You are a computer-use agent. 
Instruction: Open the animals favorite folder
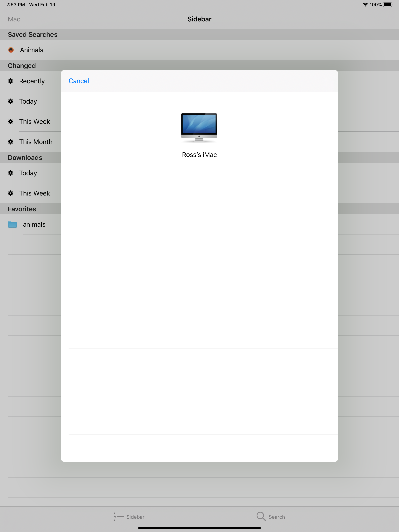click(34, 224)
